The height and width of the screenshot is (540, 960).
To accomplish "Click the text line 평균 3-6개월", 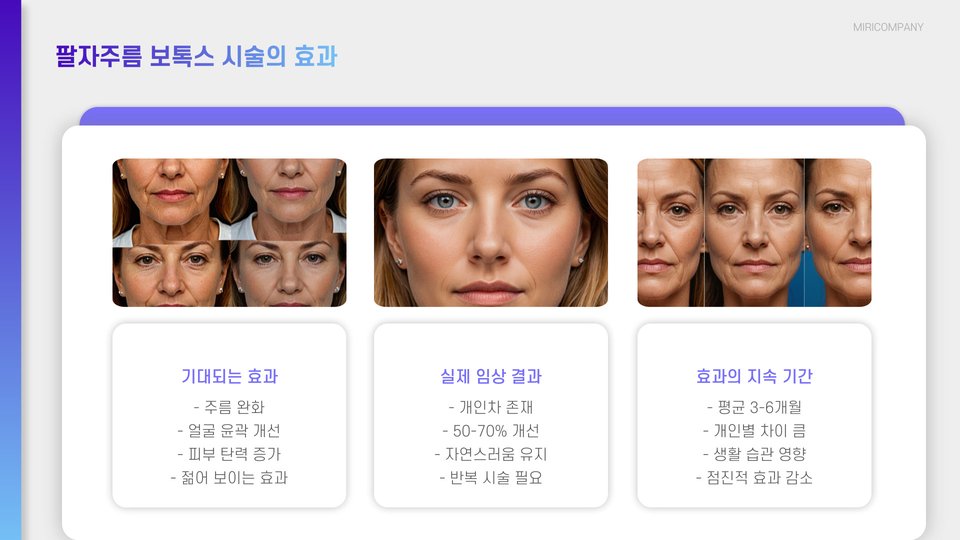I will pos(754,407).
